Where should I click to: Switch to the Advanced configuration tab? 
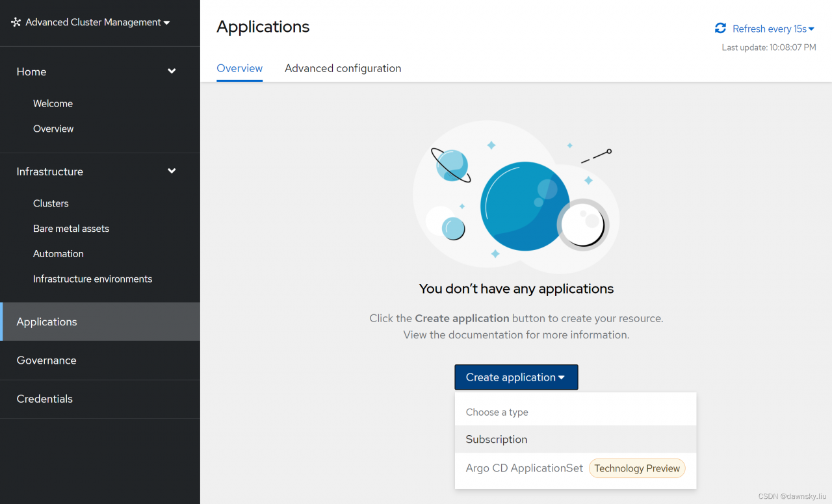tap(343, 68)
